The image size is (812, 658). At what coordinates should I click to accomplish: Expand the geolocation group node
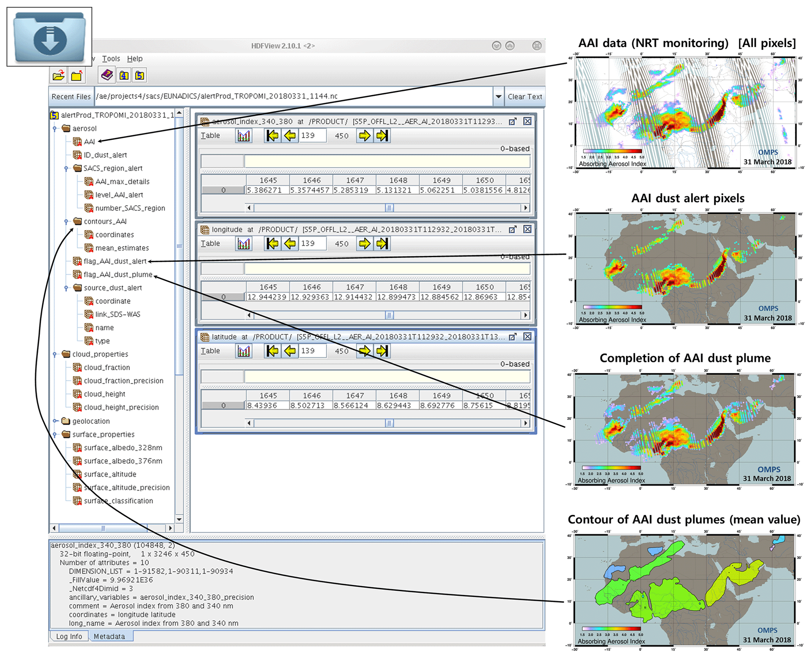coord(55,421)
